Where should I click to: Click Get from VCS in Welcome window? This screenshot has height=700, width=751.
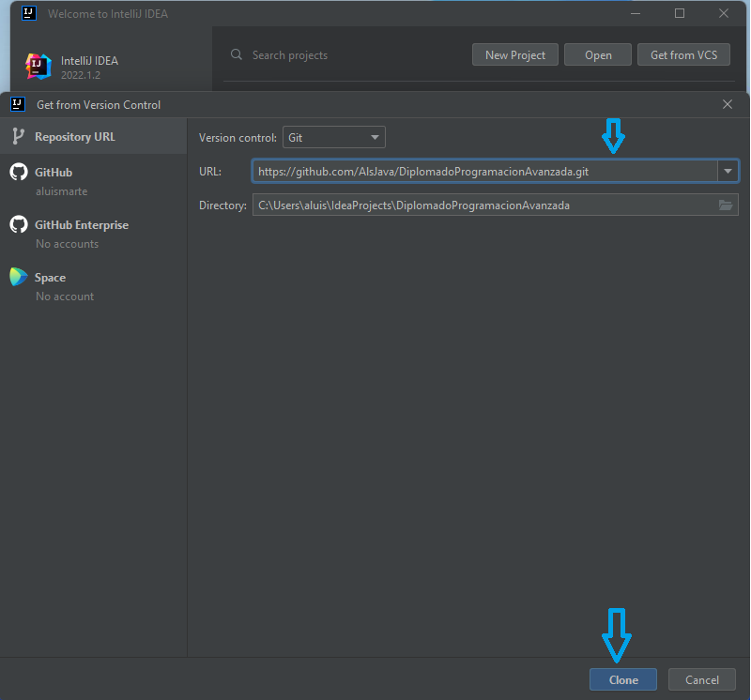[x=683, y=54]
